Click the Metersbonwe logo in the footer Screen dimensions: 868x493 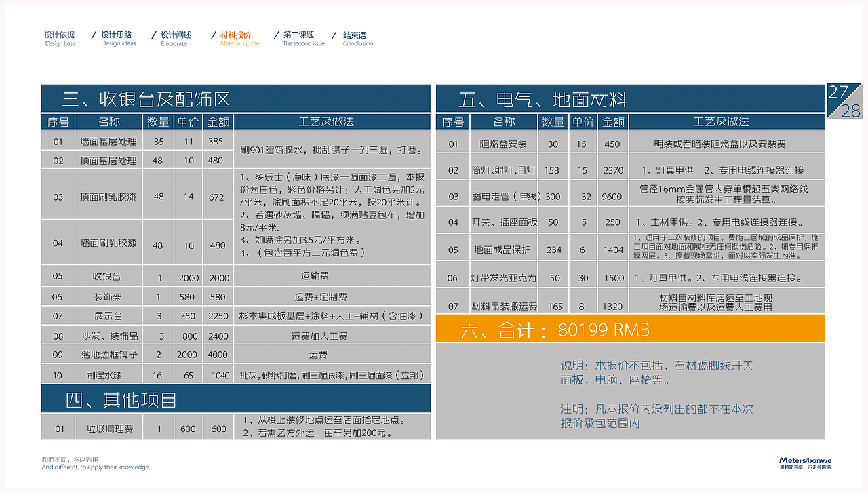coord(805,463)
